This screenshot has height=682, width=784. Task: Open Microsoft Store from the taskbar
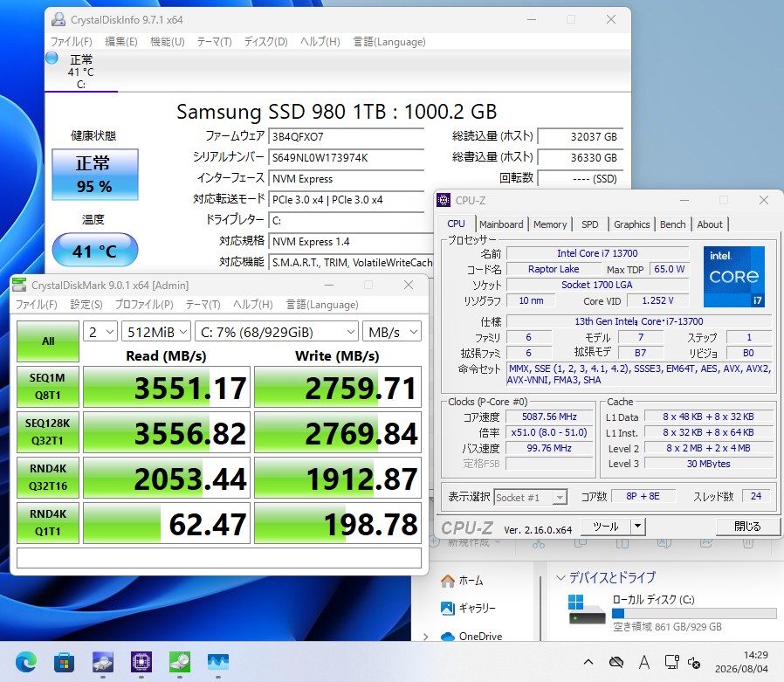(64, 663)
